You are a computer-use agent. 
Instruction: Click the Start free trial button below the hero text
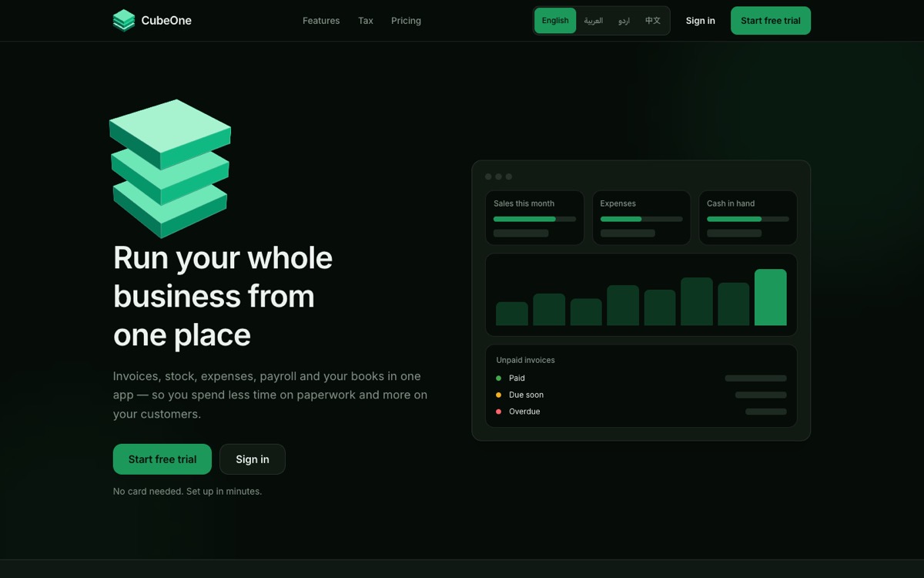tap(162, 459)
